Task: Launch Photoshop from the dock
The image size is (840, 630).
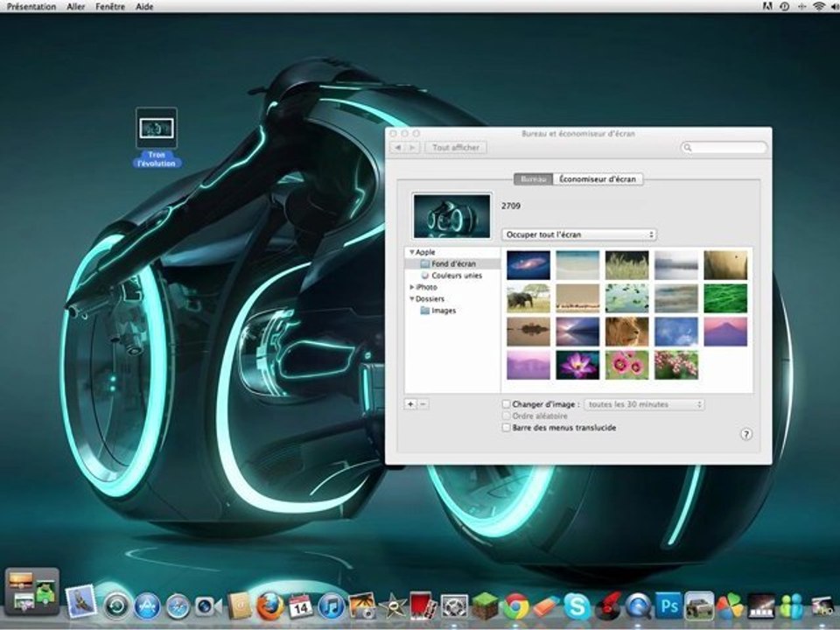Action: click(x=669, y=605)
